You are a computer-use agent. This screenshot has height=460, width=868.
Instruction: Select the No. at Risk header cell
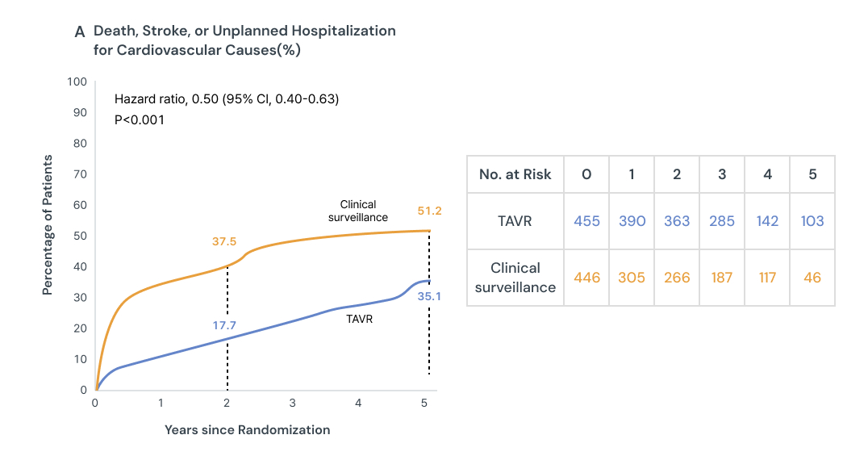(515, 174)
